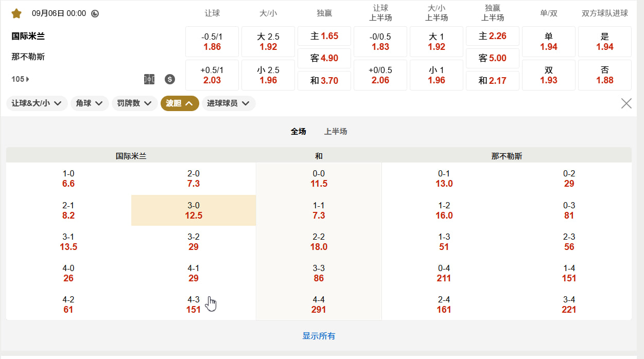Choose correct score 1-0 at 6.6
This screenshot has width=644, height=359.
(x=68, y=178)
